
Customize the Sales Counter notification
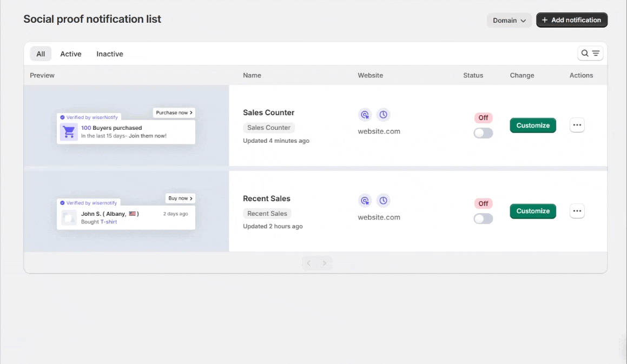533,125
